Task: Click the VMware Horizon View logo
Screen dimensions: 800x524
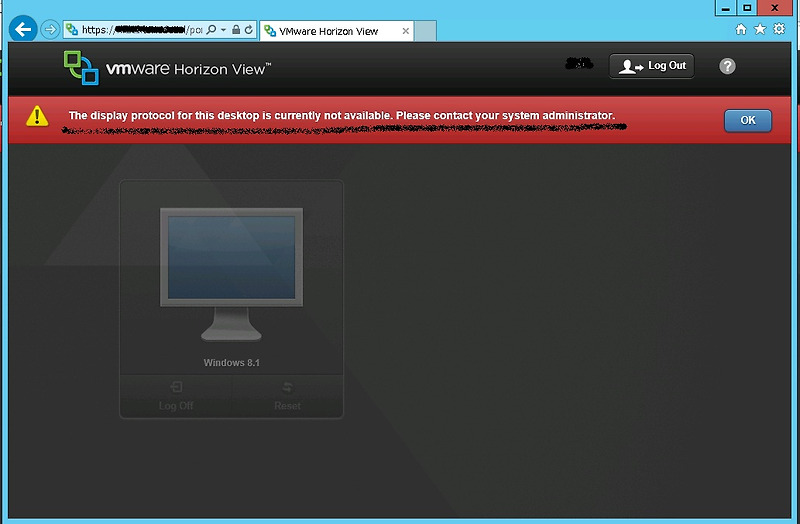Action: 167,68
